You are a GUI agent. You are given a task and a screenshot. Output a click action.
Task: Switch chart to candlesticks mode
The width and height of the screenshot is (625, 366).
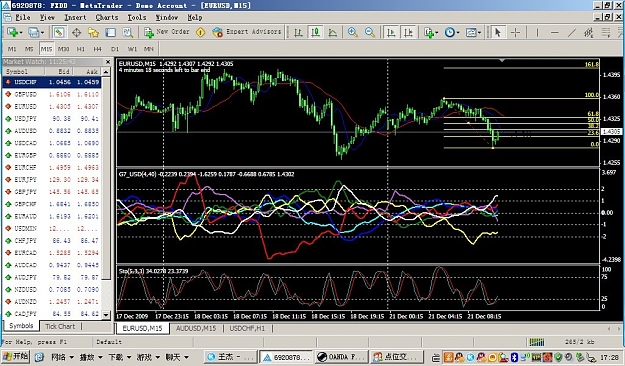(315, 32)
